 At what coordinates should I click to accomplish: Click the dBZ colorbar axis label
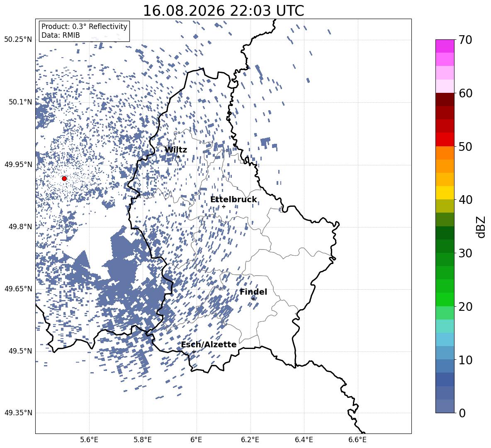tap(481, 227)
